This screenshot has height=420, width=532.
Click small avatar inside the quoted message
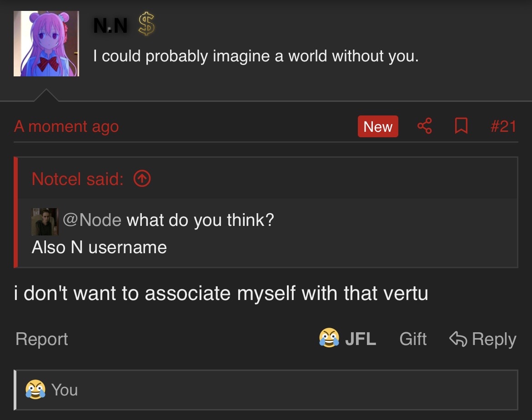click(x=45, y=221)
